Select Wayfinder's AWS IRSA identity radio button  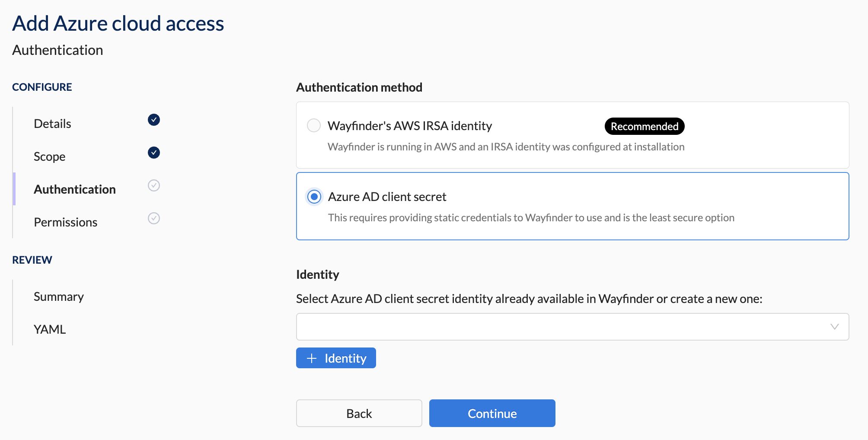pyautogui.click(x=314, y=125)
